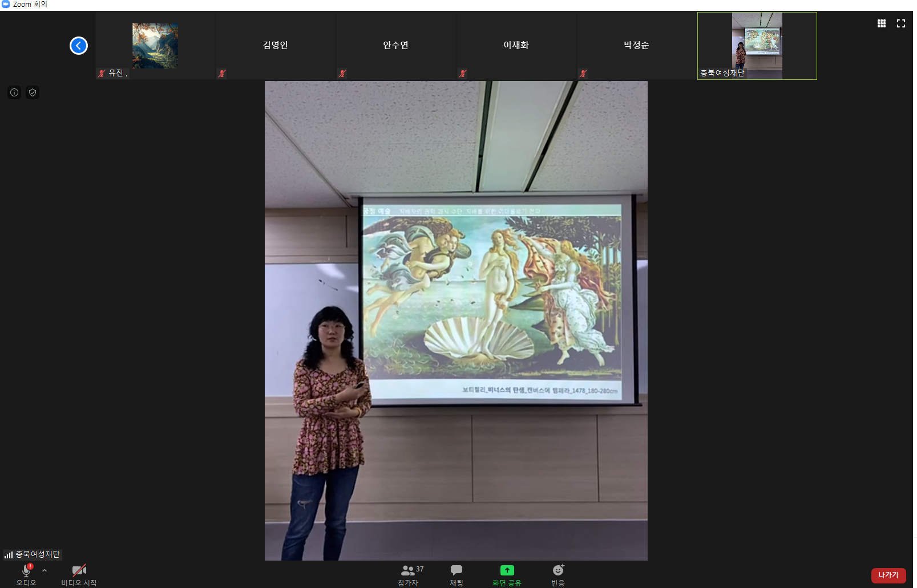This screenshot has width=917, height=588.
Task: Click muted mic icon on 안수연 tile
Action: coord(342,74)
